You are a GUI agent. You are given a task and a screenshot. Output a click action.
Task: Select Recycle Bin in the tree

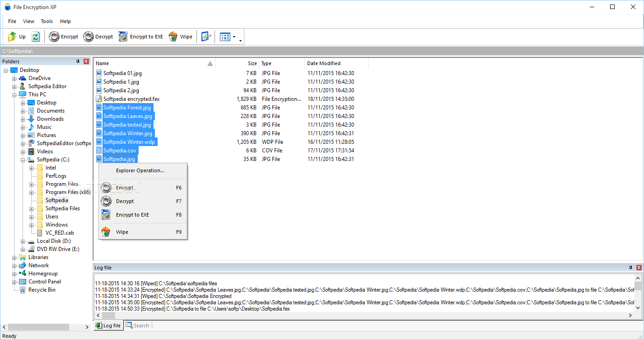42,290
